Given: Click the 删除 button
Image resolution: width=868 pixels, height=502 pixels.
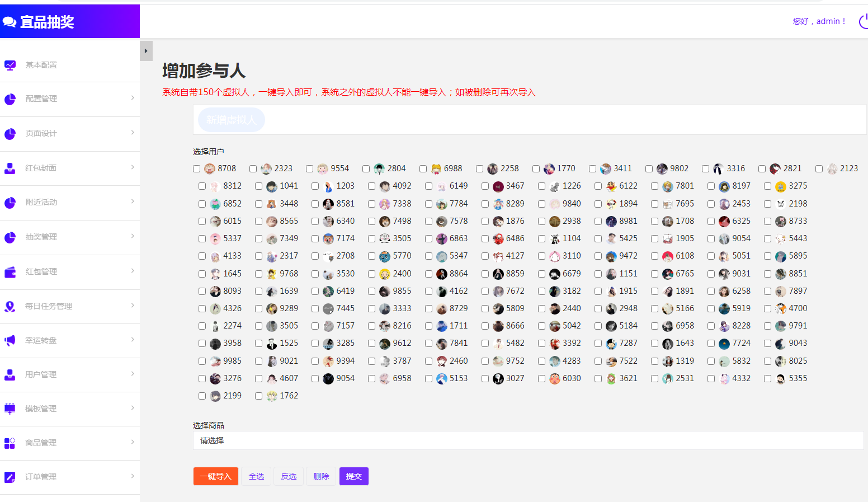Looking at the screenshot, I should tap(322, 476).
